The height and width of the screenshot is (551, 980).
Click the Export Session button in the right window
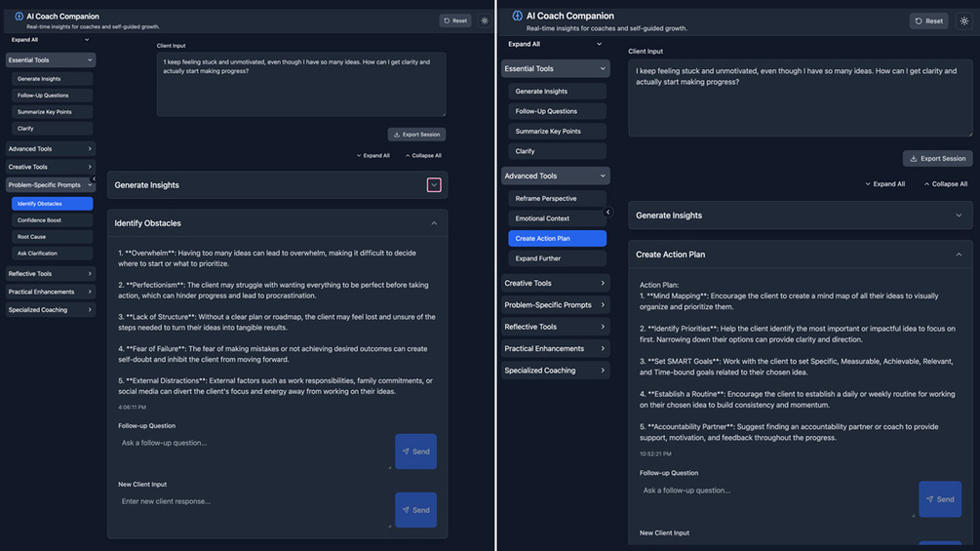click(x=937, y=158)
